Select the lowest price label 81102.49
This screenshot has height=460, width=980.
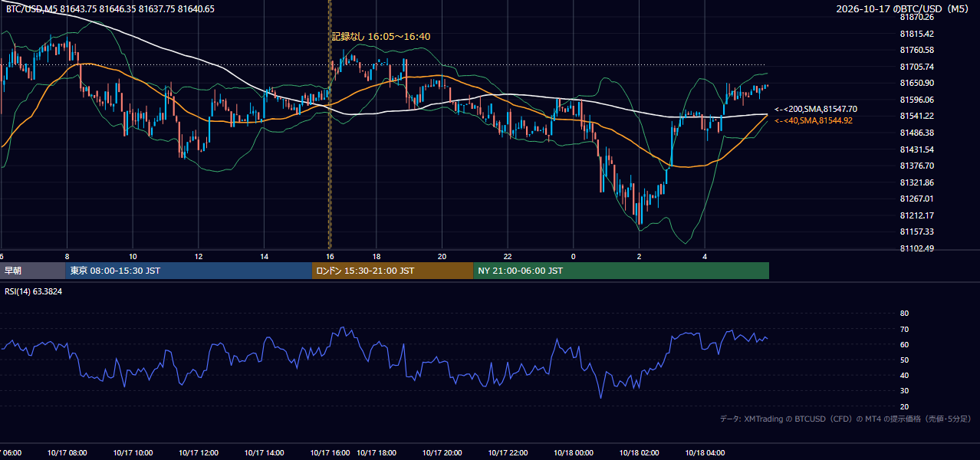(916, 248)
